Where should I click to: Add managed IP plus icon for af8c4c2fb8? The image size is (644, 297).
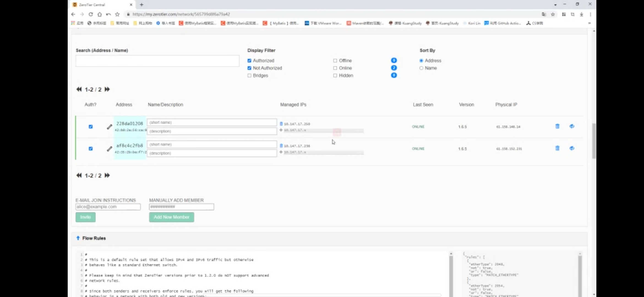click(281, 152)
